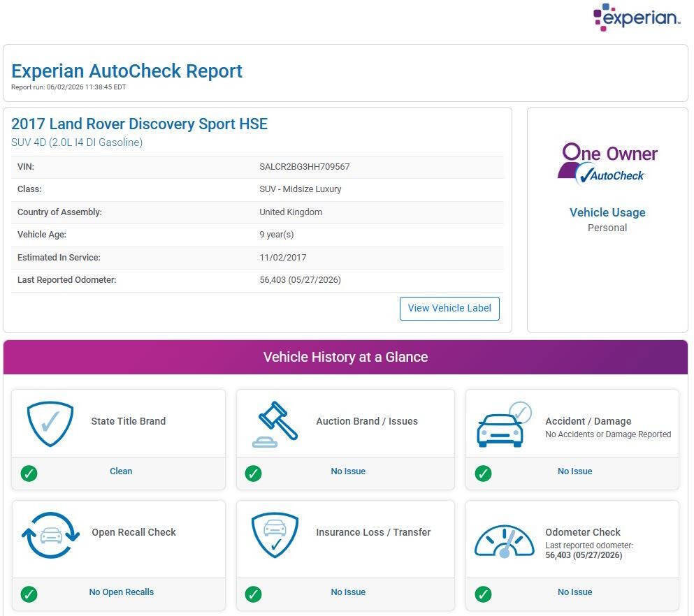Image resolution: width=694 pixels, height=616 pixels.
Task: Click No Issue under Auction Brand / Issues
Action: click(348, 471)
